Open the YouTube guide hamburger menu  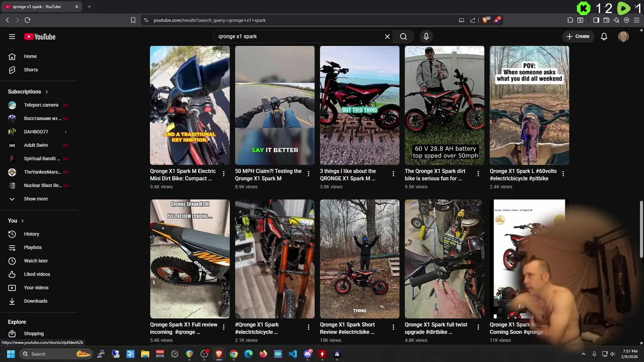[x=12, y=37]
